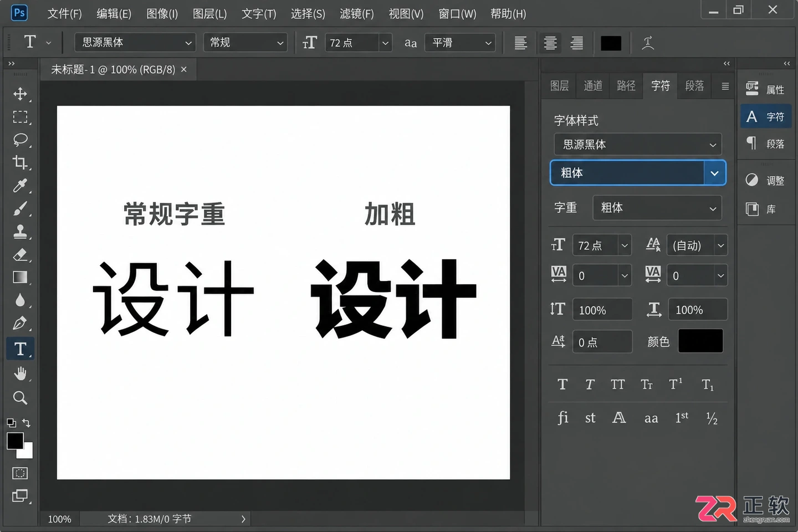Toggle superscript style button
This screenshot has width=798, height=532.
(676, 385)
